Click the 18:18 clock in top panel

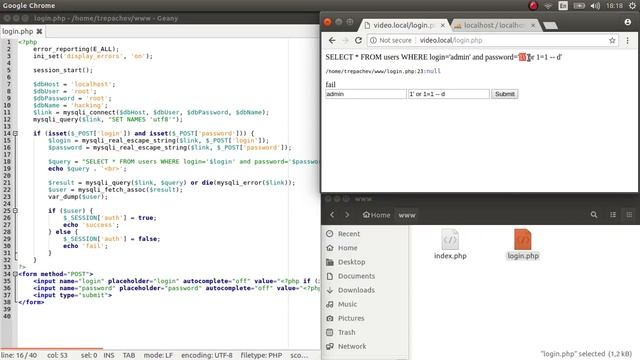coord(614,6)
